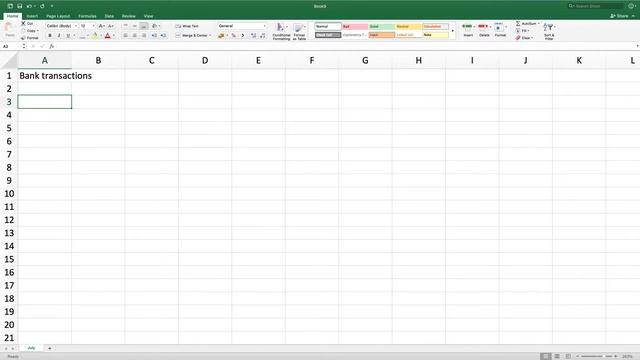Click the Format cells button
The width and height of the screenshot is (640, 360).
tap(500, 31)
